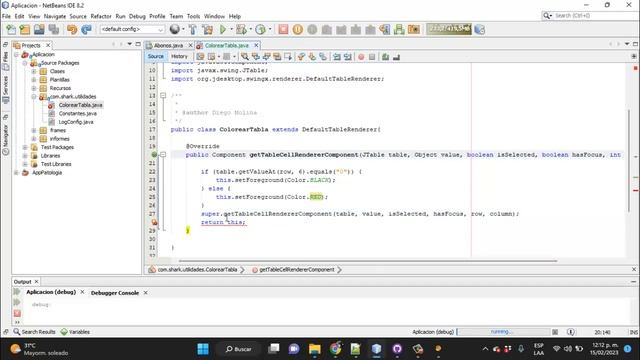Run the project with green play icon

223,29
